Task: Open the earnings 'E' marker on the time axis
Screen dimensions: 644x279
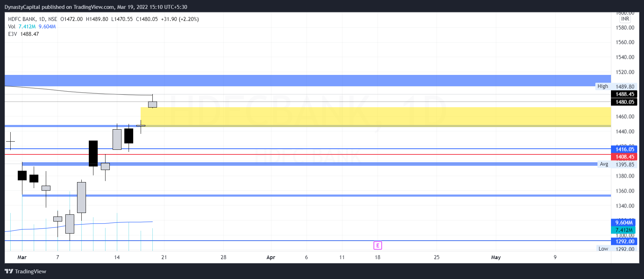Action: pyautogui.click(x=378, y=245)
